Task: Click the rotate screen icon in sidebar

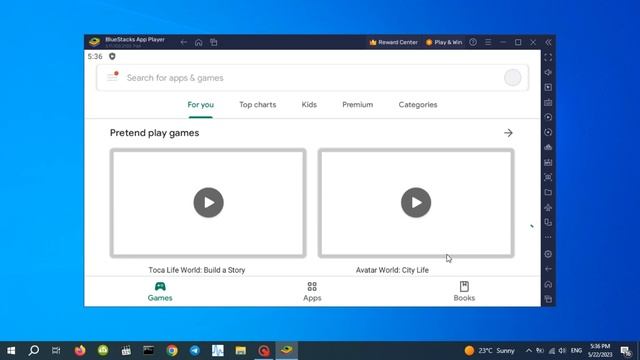Action: [548, 222]
